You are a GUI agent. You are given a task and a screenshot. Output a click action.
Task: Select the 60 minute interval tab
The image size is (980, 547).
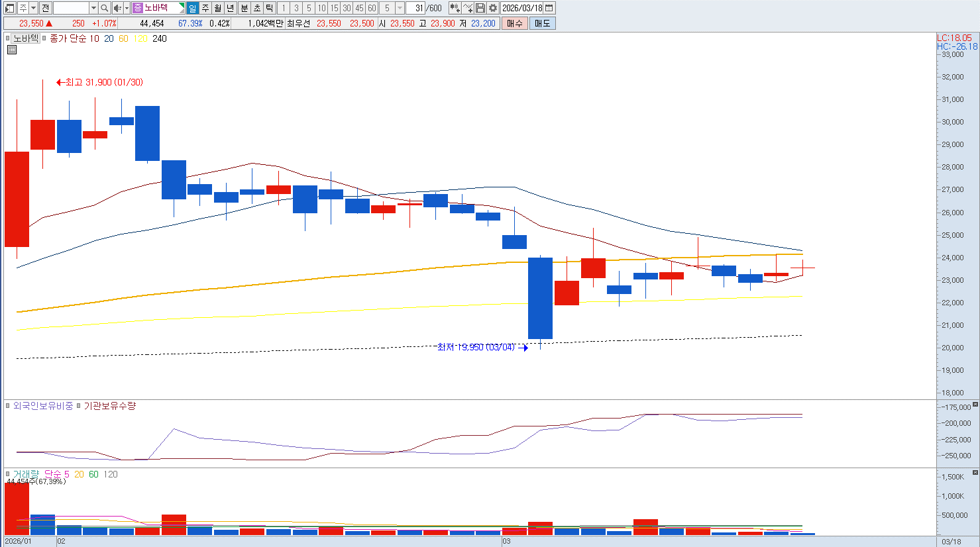point(372,8)
